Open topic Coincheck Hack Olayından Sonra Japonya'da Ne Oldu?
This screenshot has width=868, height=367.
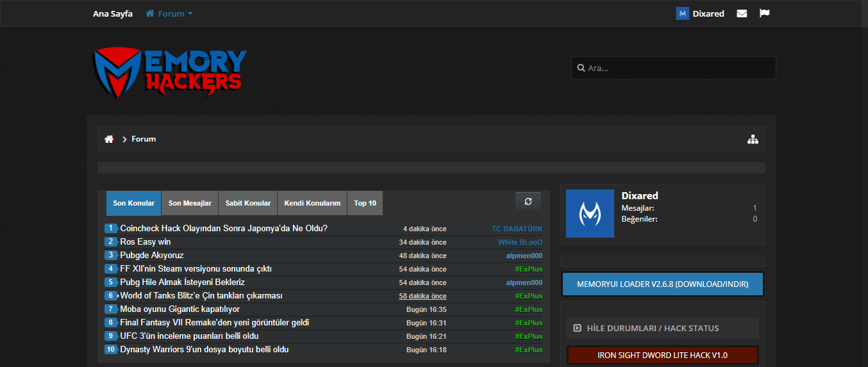[224, 229]
